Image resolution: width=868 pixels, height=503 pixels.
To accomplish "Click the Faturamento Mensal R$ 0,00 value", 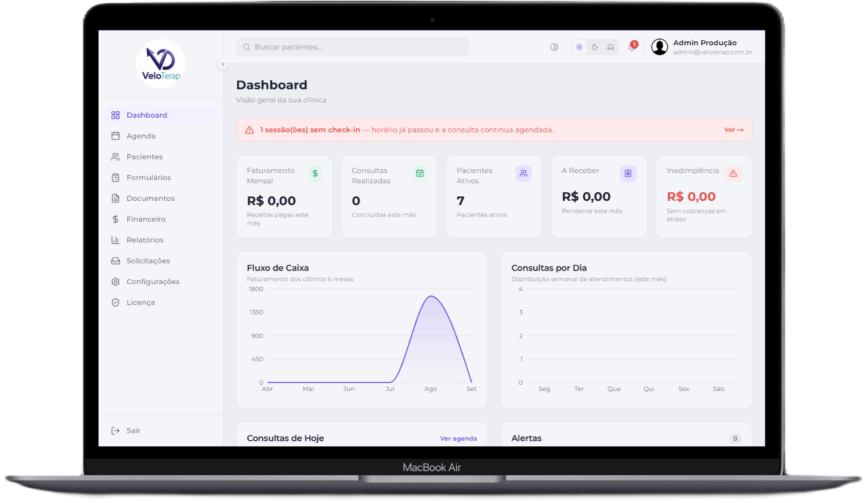I will pos(271,201).
